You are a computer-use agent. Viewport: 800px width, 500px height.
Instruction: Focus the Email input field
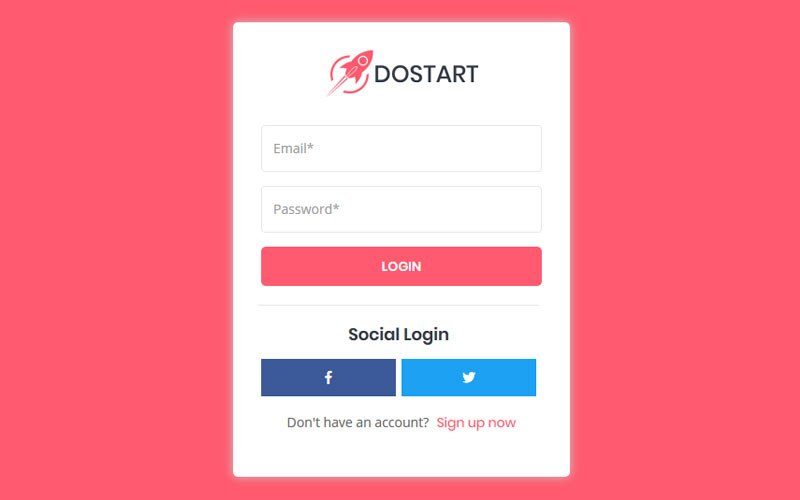click(402, 148)
